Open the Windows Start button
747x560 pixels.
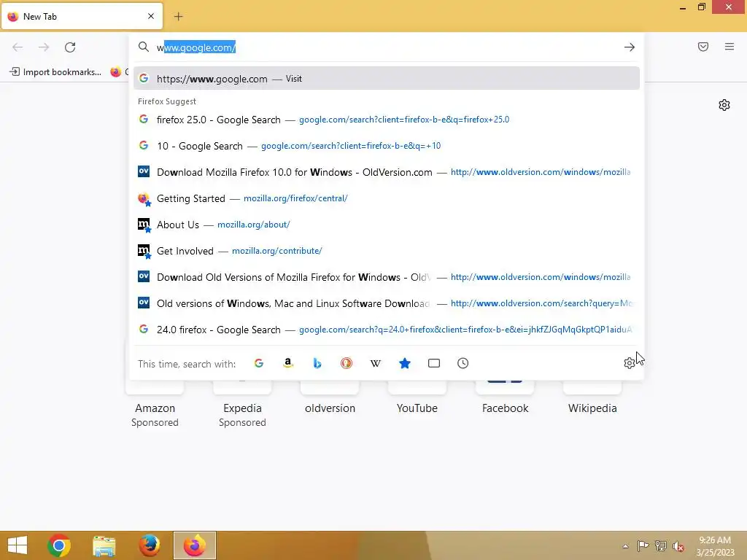[18, 545]
